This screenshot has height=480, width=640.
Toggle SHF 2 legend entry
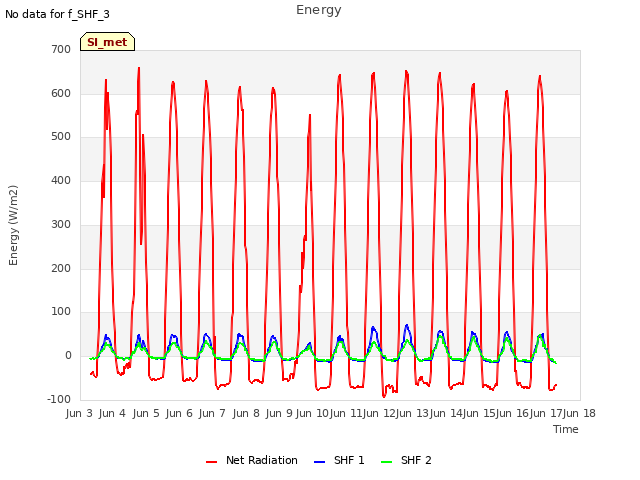[406, 460]
